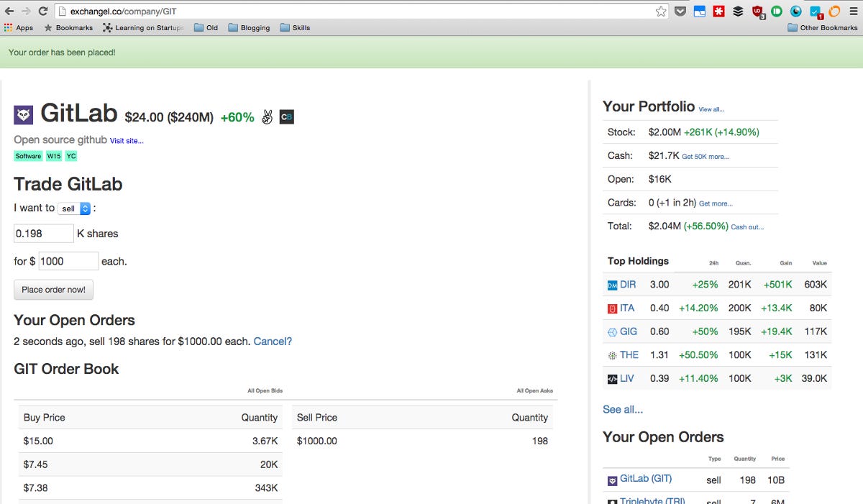Open the GIG ticker link
The width and height of the screenshot is (863, 504).
[x=629, y=331]
